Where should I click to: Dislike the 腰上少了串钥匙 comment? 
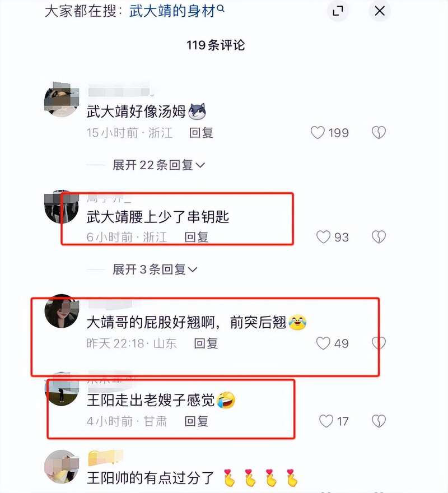pos(379,237)
